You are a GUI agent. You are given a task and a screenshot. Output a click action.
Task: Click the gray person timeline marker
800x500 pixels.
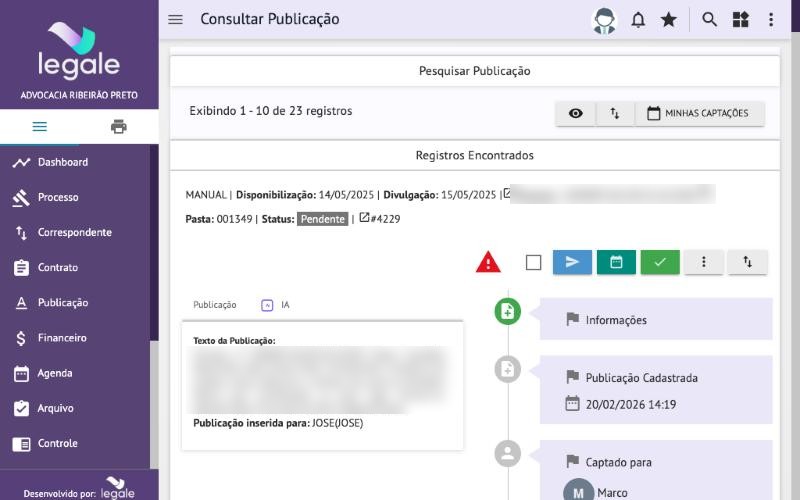click(x=508, y=454)
